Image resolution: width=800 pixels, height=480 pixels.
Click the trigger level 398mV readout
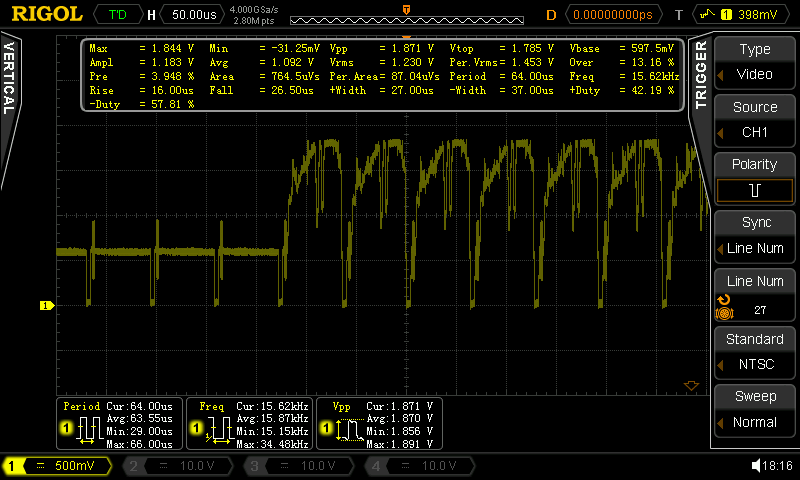point(758,14)
